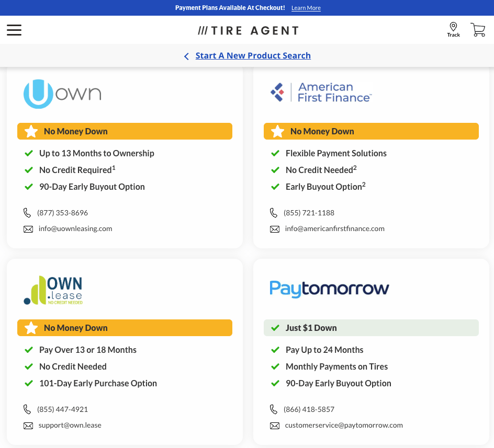Open the Learn More link

coord(306,8)
